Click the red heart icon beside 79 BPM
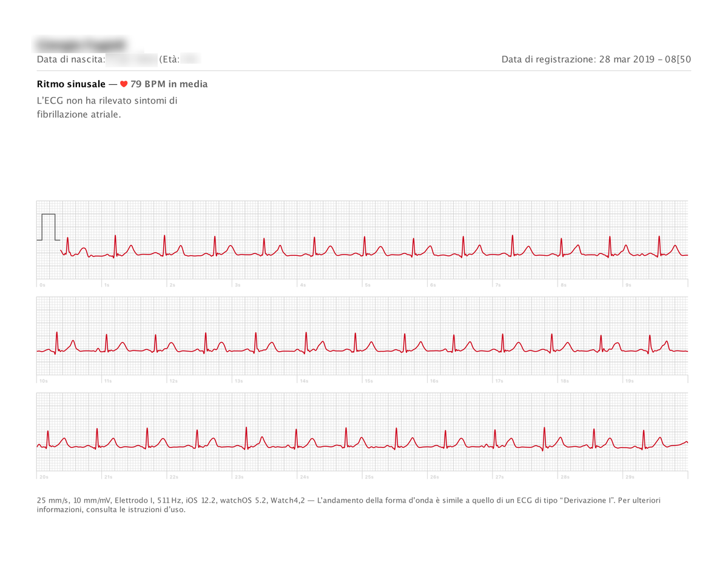 [x=124, y=84]
